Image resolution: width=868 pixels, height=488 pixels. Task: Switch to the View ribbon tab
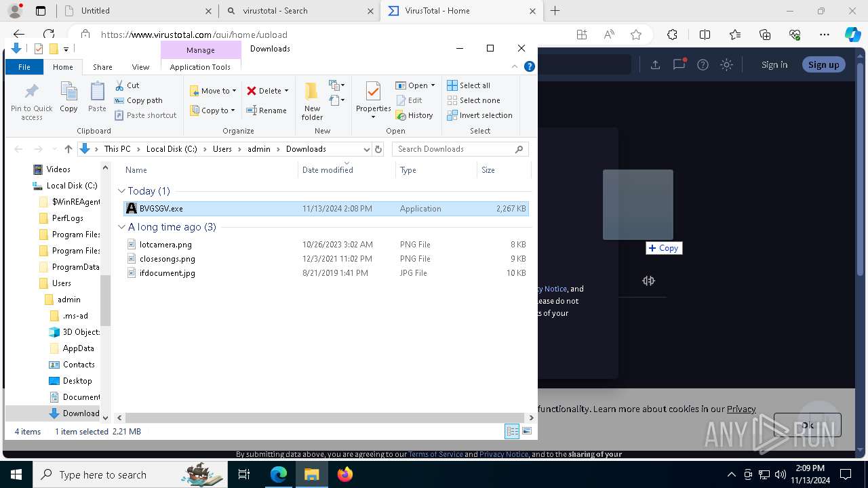pos(140,67)
